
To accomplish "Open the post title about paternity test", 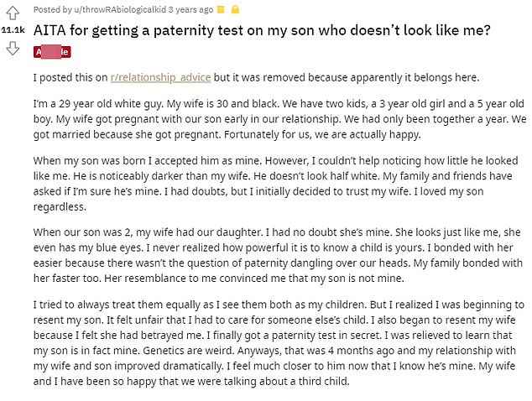I will [263, 30].
